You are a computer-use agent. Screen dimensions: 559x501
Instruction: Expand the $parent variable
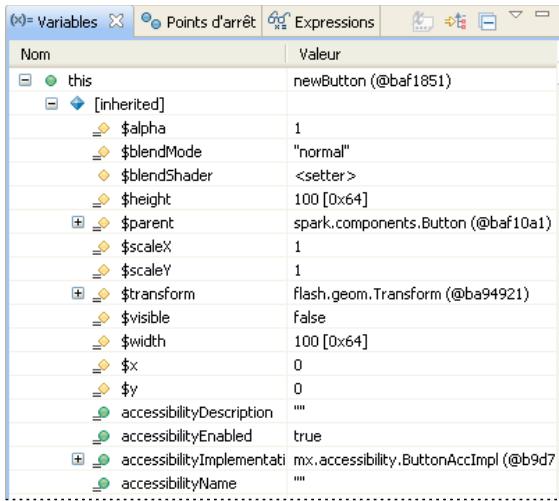[78, 223]
